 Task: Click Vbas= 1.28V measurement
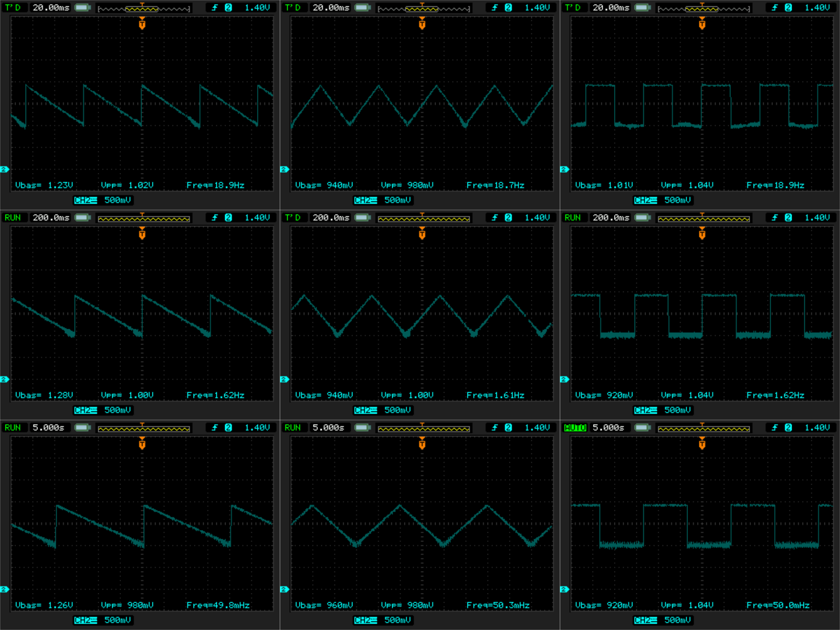[x=44, y=395]
